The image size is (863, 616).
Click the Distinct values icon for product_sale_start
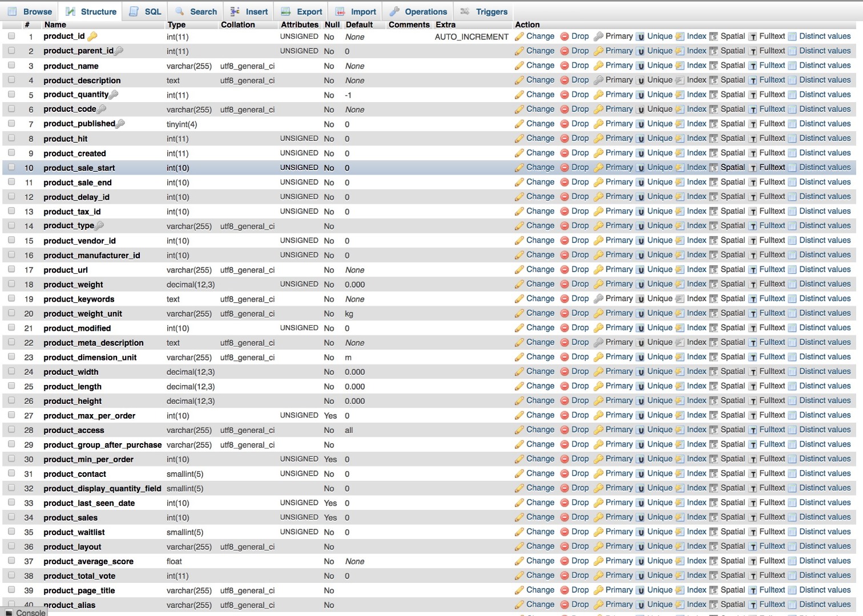[x=792, y=168]
